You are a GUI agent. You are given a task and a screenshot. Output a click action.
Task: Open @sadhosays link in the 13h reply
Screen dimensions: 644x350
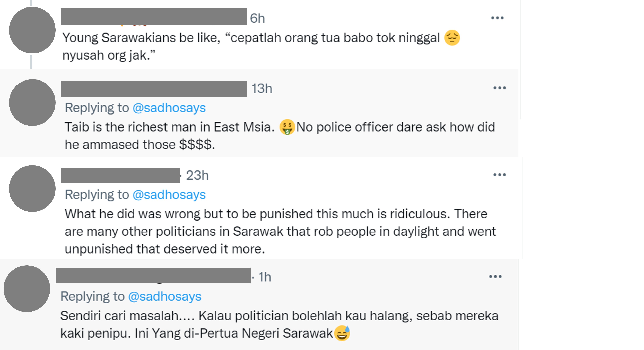pos(169,108)
